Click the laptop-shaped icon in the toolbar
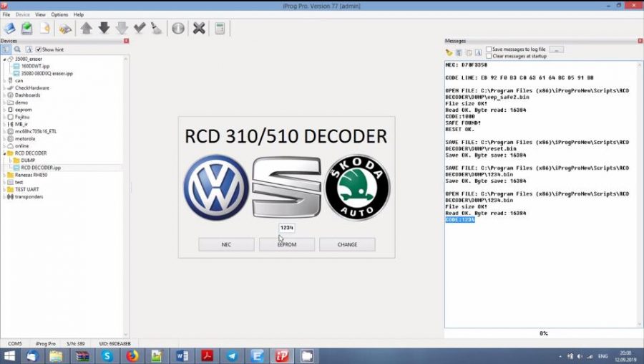 [9, 29]
